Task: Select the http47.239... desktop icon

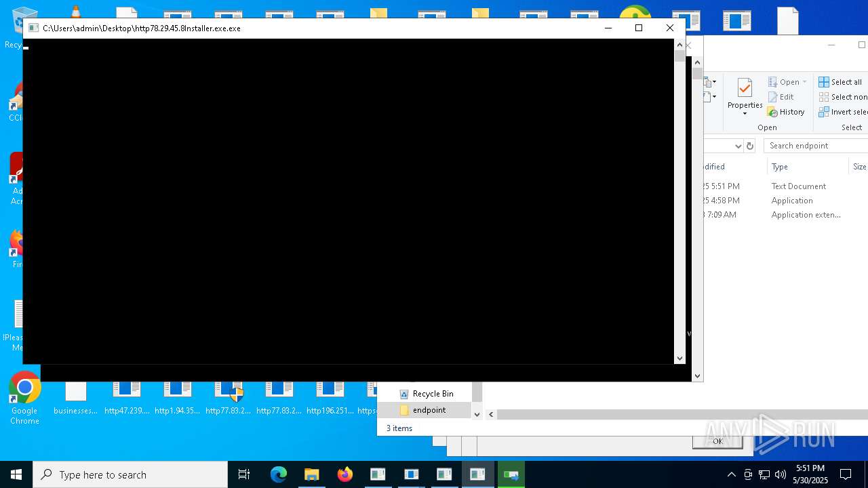Action: click(x=127, y=399)
